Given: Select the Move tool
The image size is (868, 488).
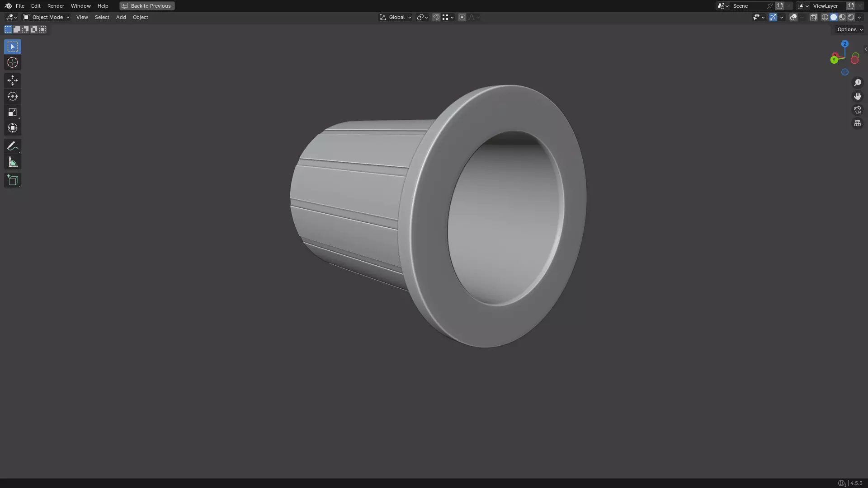Looking at the screenshot, I should coord(13,80).
